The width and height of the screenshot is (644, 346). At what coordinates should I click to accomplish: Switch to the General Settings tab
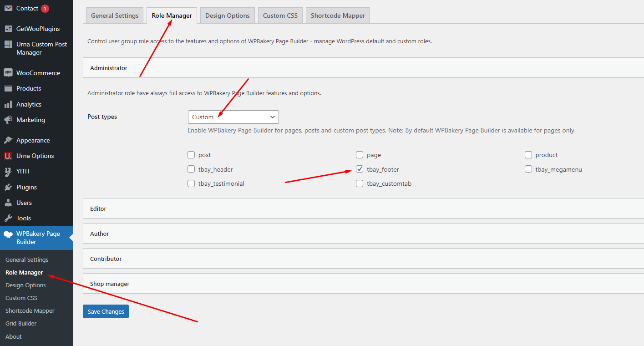(115, 15)
